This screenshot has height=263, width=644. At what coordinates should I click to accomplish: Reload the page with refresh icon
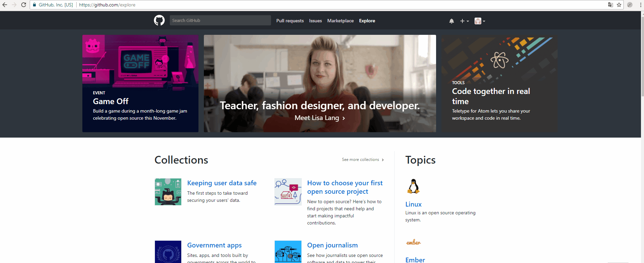coord(24,5)
